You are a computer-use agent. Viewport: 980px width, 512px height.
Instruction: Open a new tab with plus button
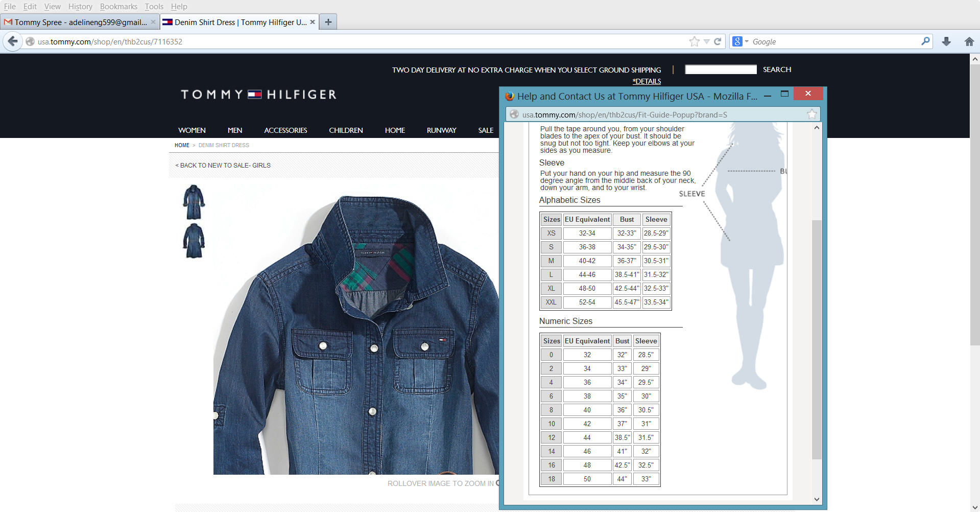[328, 22]
